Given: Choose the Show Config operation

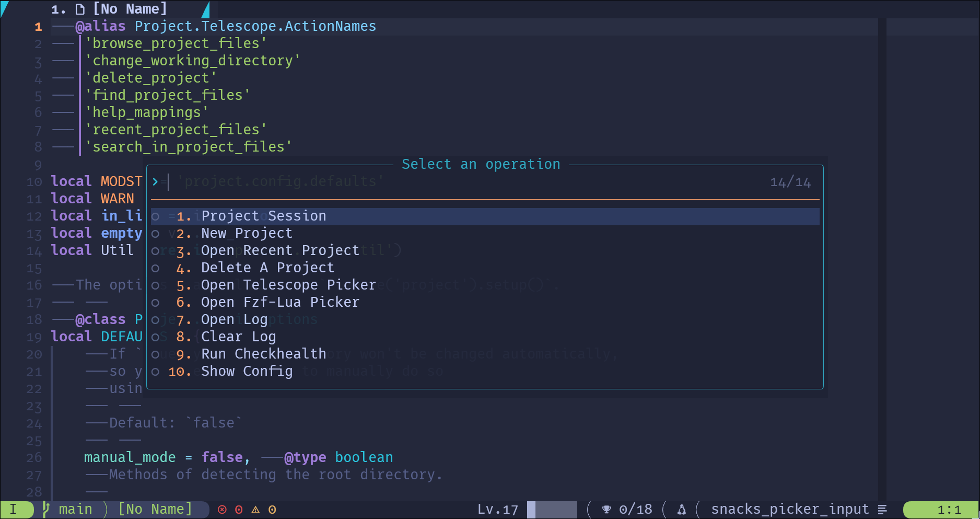Looking at the screenshot, I should click(247, 371).
